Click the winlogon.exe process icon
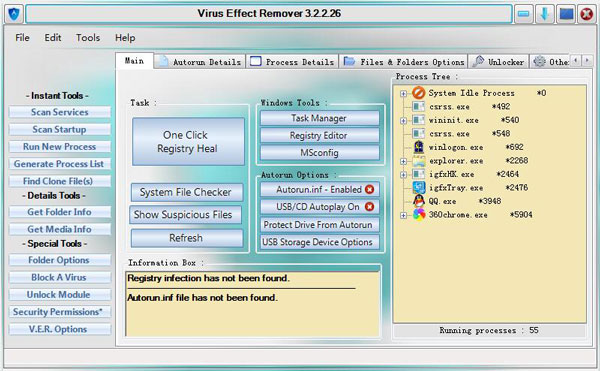Image resolution: width=600 pixels, height=371 pixels. [x=419, y=147]
